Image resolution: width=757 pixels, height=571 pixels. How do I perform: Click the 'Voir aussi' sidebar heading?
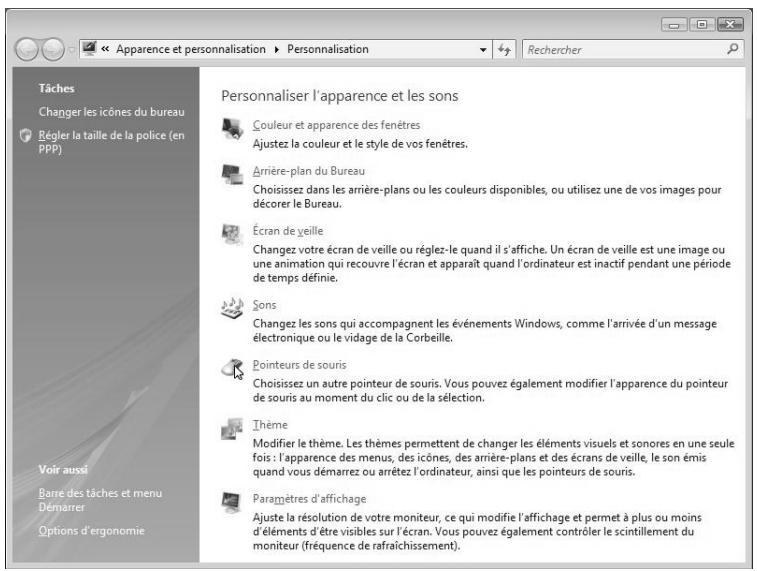63,470
